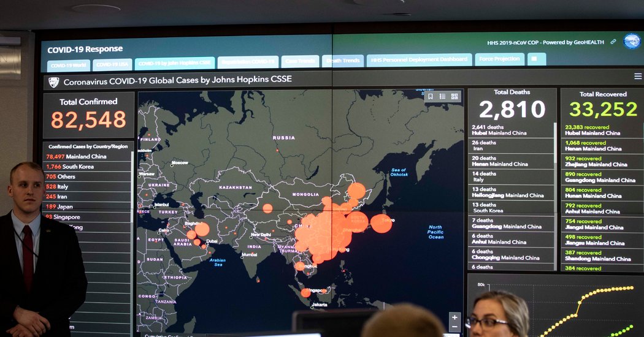Show the map legend list
The image size is (644, 337).
(442, 96)
